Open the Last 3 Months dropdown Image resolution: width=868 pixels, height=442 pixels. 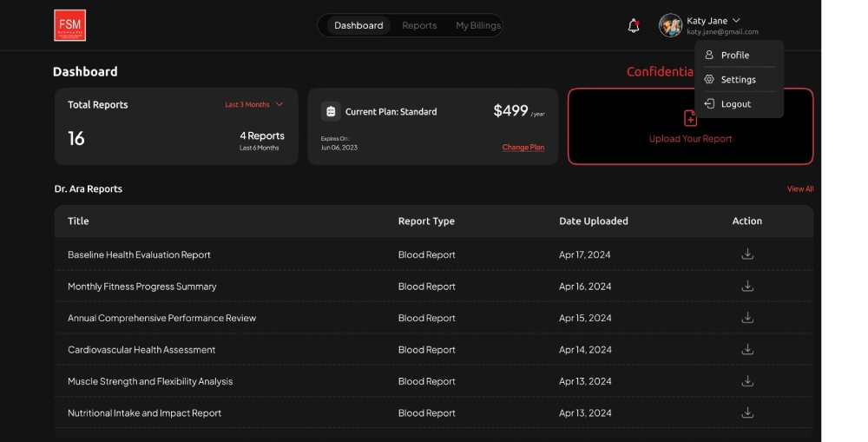click(254, 104)
